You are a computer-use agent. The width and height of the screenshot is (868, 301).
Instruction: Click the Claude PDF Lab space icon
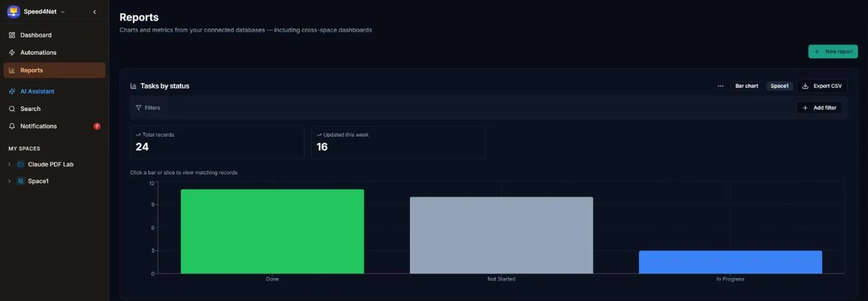click(x=20, y=165)
